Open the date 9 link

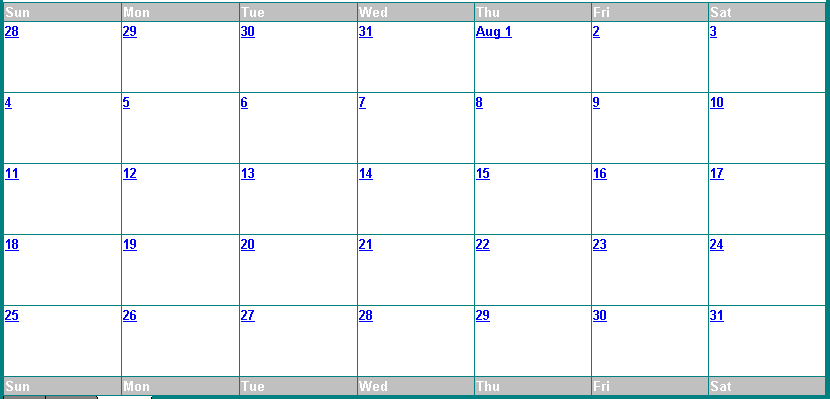pyautogui.click(x=596, y=103)
